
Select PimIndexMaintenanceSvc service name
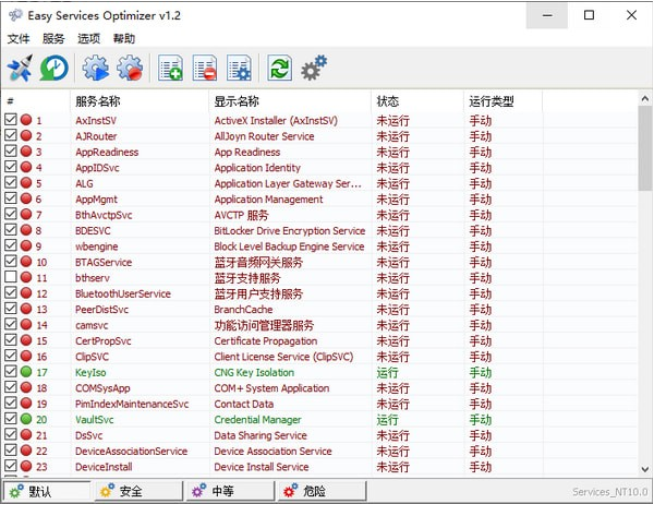pyautogui.click(x=132, y=404)
